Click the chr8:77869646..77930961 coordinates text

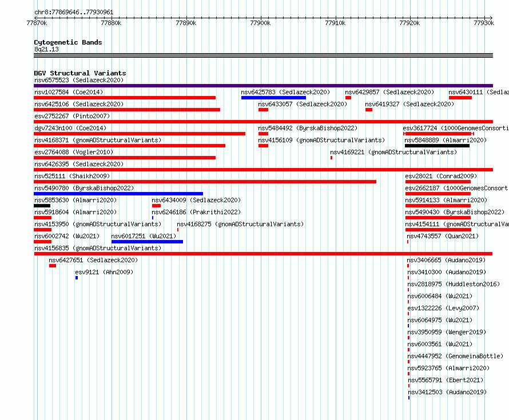[74, 13]
